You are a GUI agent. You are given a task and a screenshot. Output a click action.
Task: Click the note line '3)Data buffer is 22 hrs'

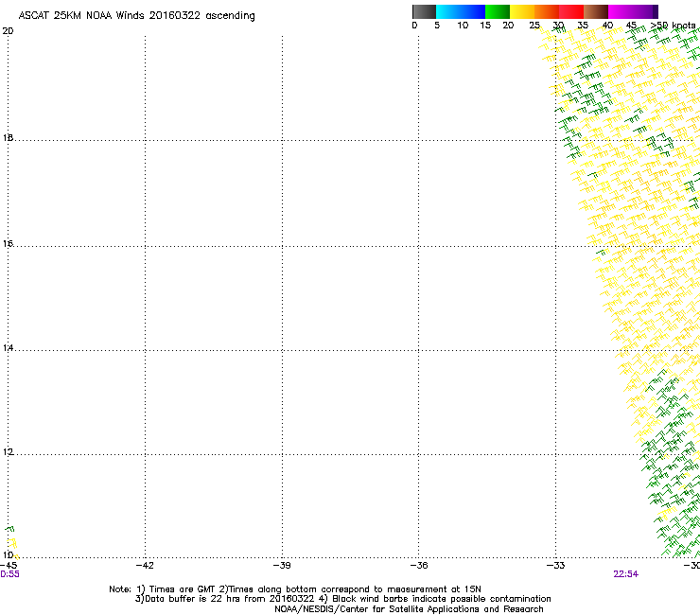coord(342,599)
